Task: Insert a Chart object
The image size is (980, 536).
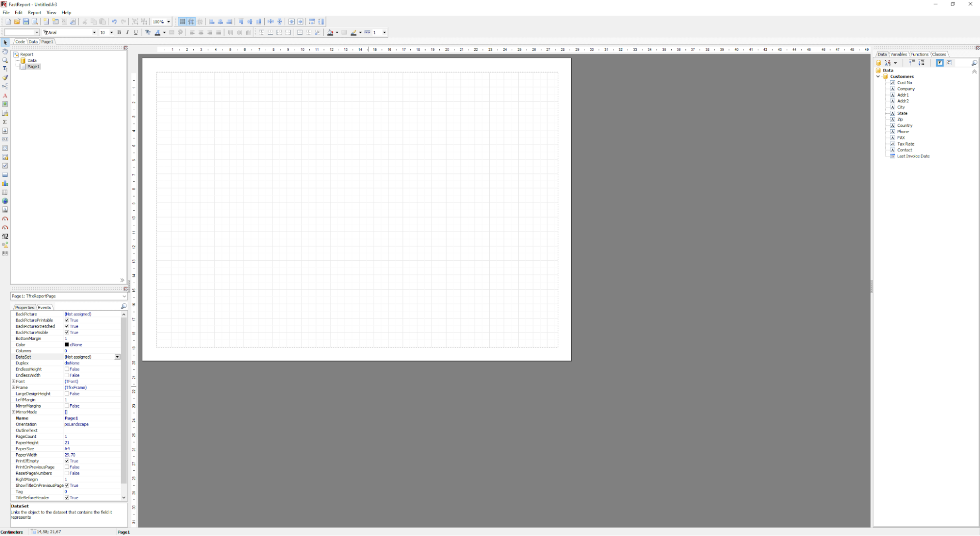Action: point(5,184)
